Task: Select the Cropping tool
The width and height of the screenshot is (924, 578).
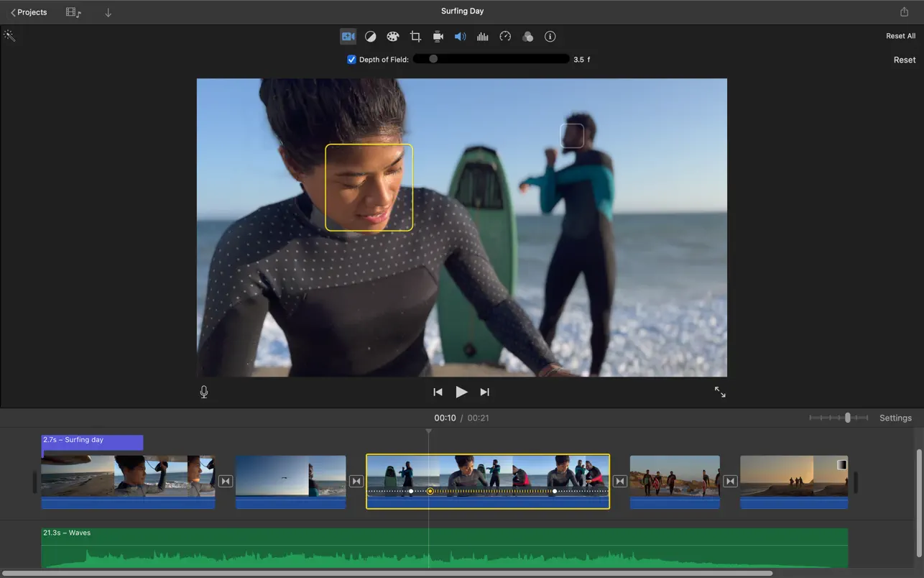Action: (x=415, y=36)
